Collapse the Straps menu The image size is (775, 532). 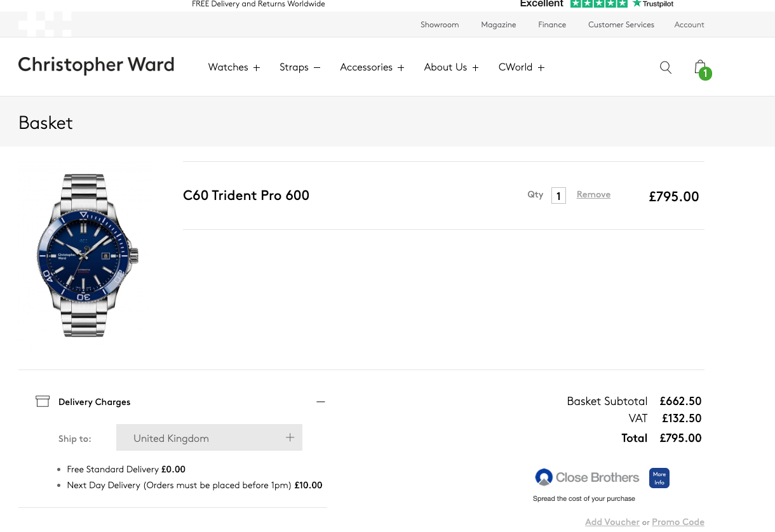pos(300,67)
